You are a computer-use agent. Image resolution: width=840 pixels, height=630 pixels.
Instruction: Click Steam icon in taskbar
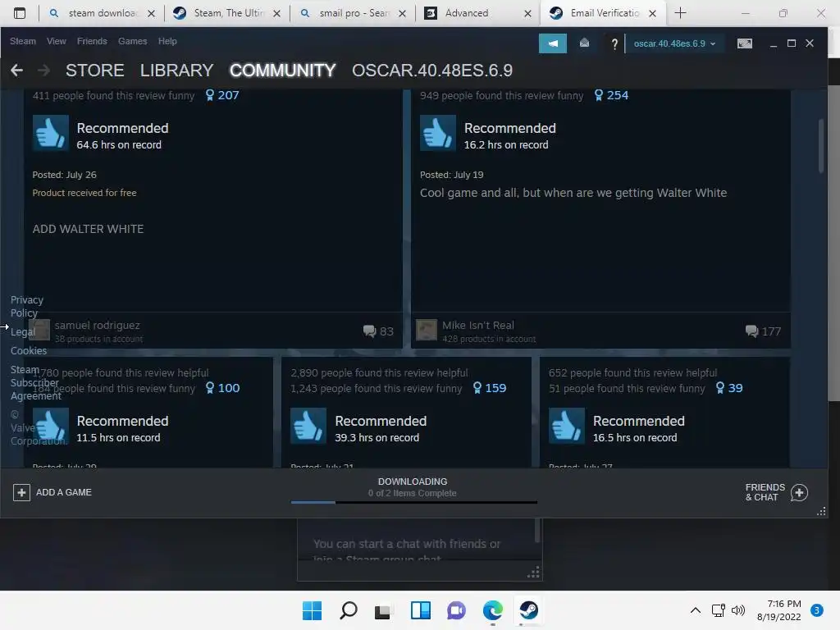(529, 610)
